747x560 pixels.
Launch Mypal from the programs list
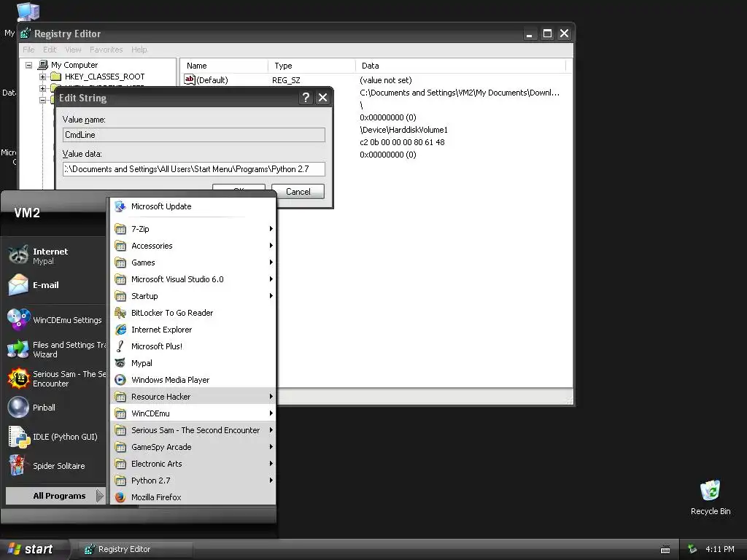[193, 363]
